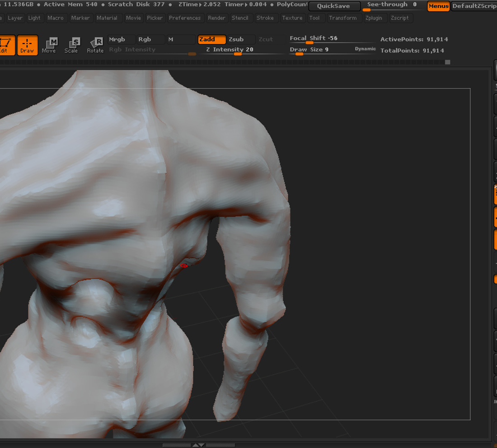The height and width of the screenshot is (448, 497).
Task: Activate the Edit mode icon
Action: pyautogui.click(x=7, y=45)
